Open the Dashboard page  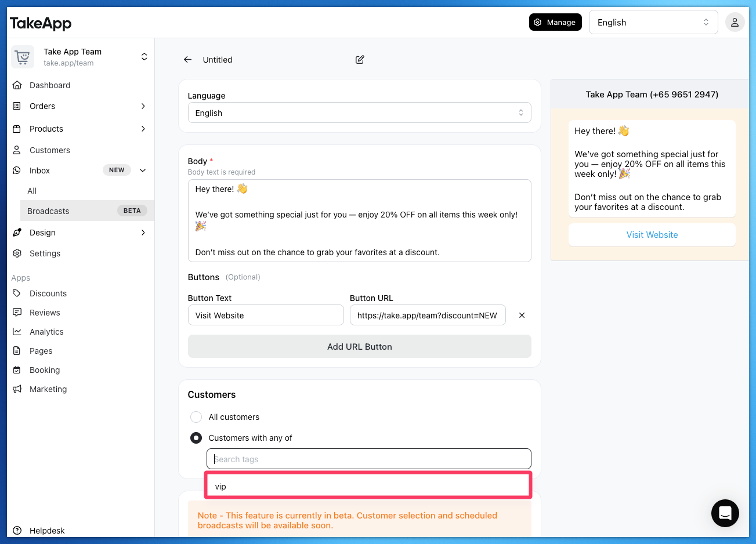(x=50, y=85)
